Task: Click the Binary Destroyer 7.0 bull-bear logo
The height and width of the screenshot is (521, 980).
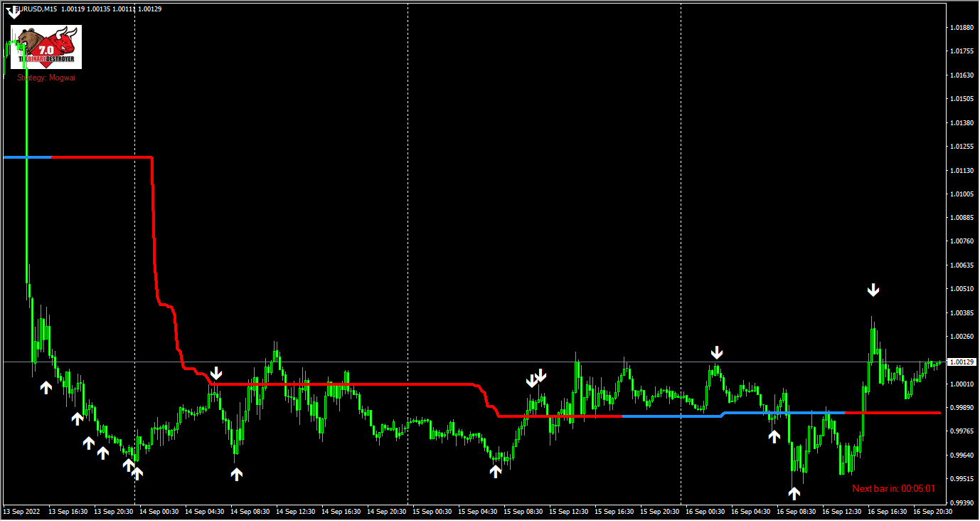Action: click(46, 47)
